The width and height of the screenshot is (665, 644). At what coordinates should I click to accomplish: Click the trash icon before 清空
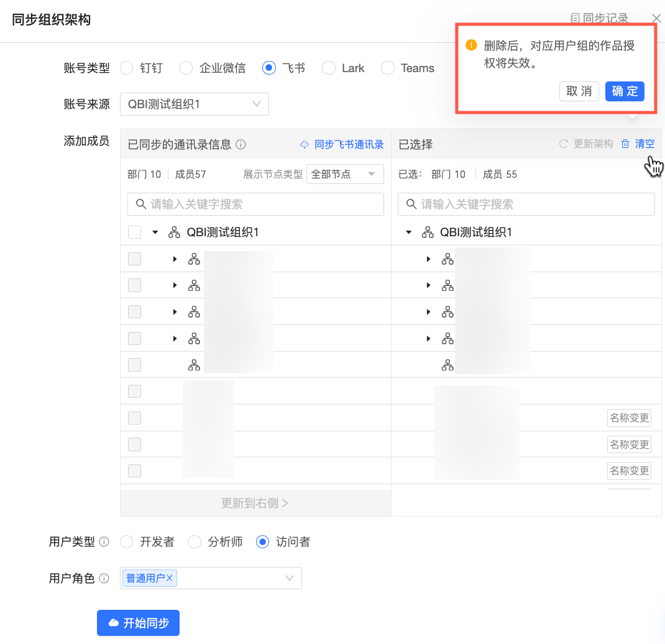[x=625, y=144]
